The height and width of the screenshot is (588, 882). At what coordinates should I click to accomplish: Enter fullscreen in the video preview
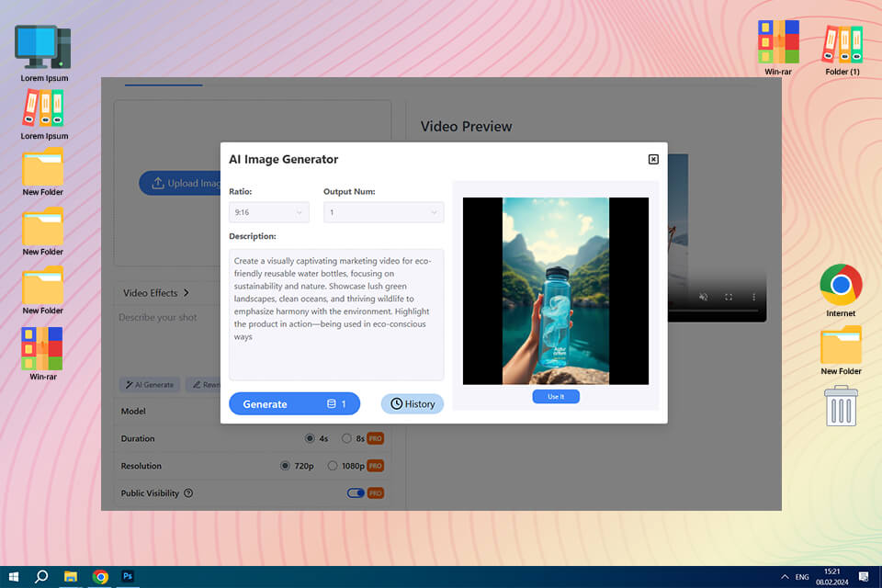(729, 297)
